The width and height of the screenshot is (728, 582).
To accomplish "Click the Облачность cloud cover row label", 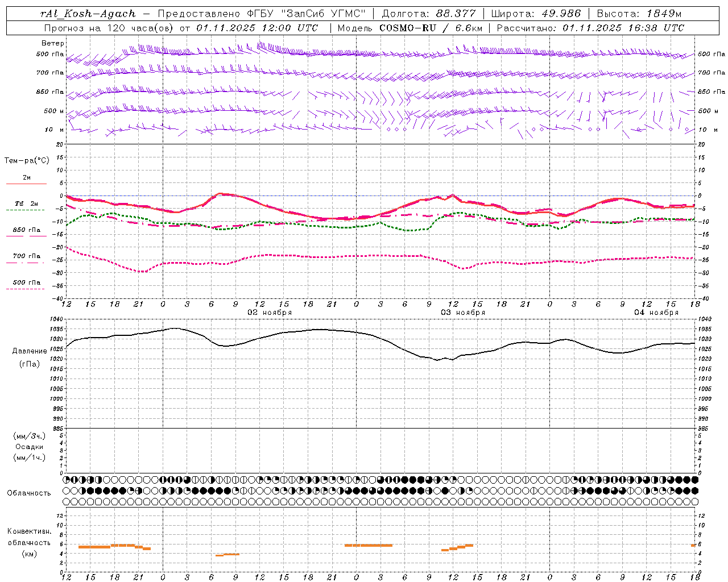I will tap(29, 493).
